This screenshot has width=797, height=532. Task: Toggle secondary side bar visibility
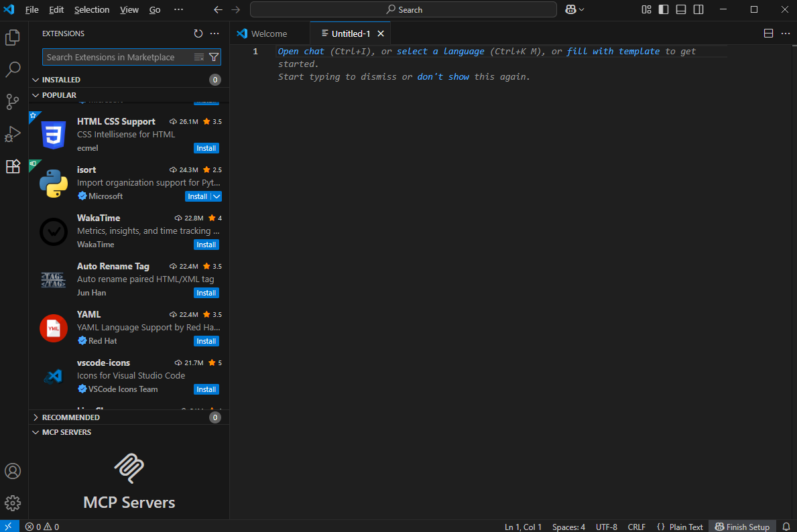click(x=698, y=9)
